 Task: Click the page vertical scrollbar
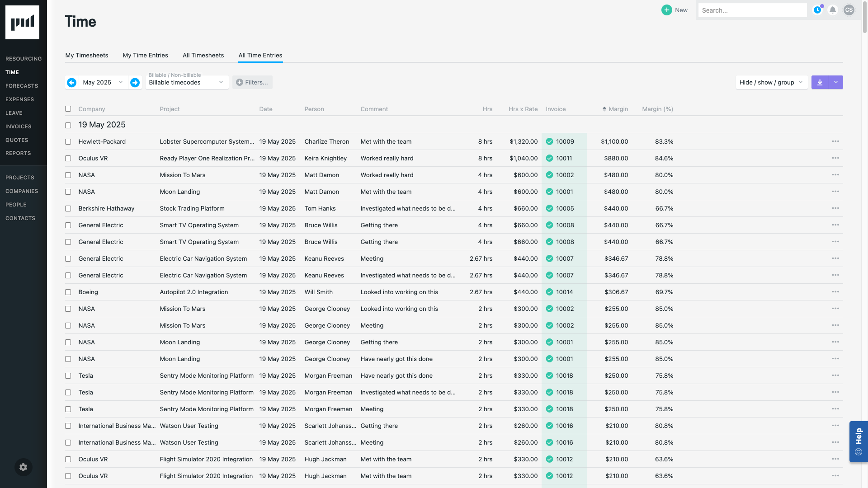[x=864, y=18]
